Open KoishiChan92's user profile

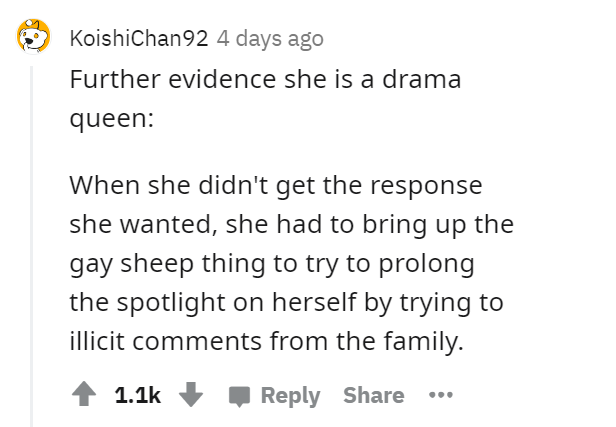point(139,38)
